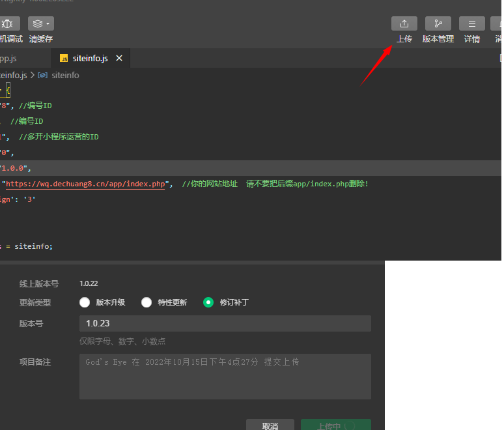This screenshot has height=430, width=504.
Task: Click the 'ign': '3' code line
Action: pyautogui.click(x=18, y=199)
